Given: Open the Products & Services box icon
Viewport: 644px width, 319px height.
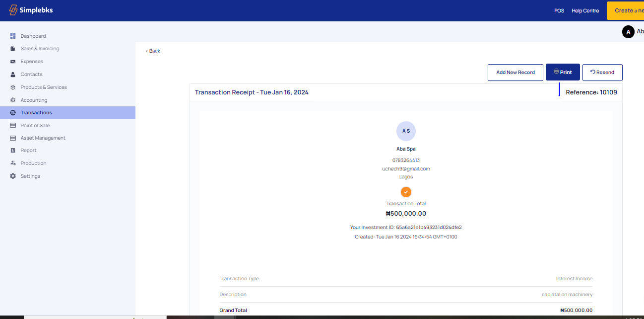Looking at the screenshot, I should tap(13, 87).
